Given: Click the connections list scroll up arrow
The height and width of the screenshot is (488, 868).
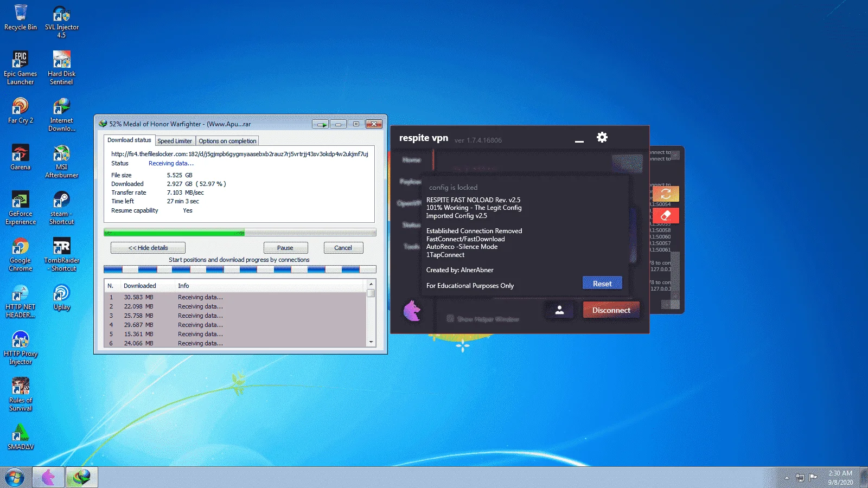Looking at the screenshot, I should coord(371,284).
